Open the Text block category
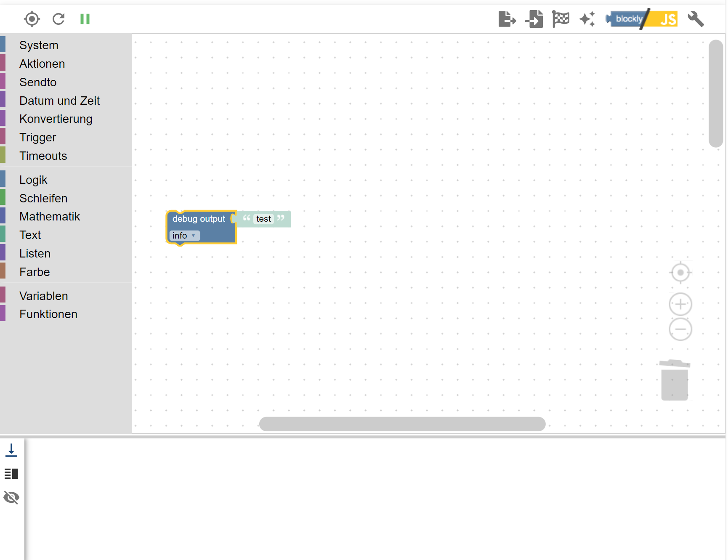 click(66, 235)
